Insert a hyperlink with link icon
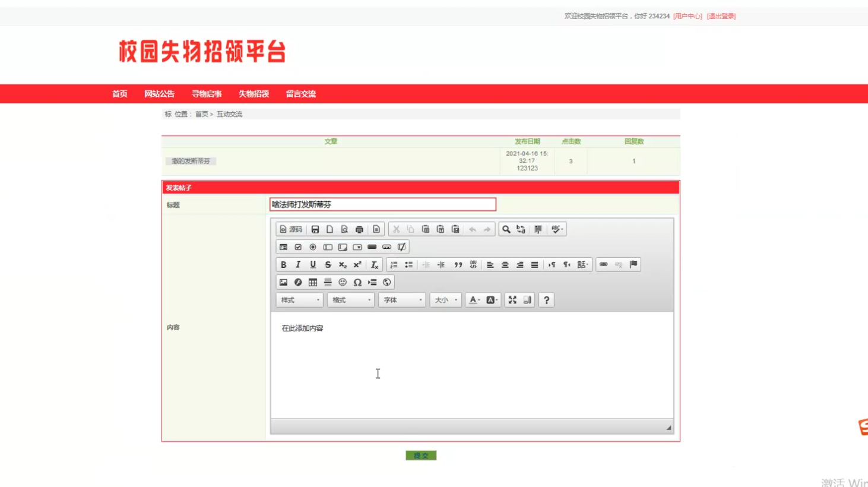 (x=604, y=265)
